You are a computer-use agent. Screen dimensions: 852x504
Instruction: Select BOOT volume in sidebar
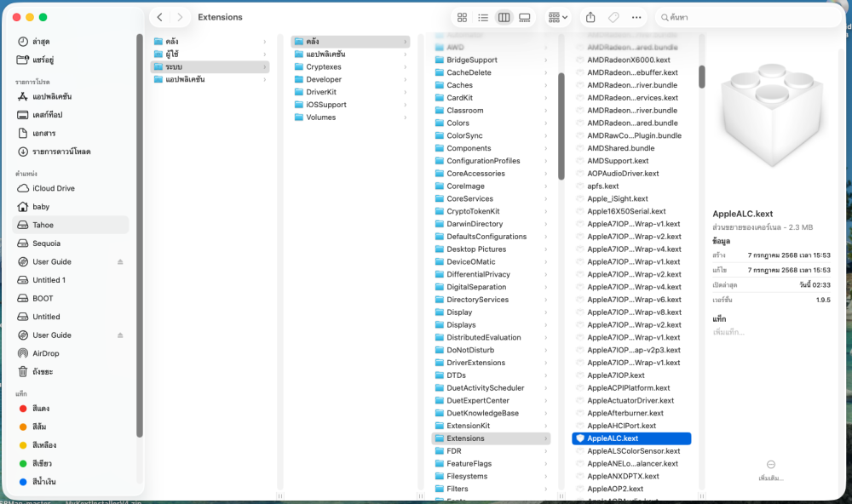[x=71, y=298]
